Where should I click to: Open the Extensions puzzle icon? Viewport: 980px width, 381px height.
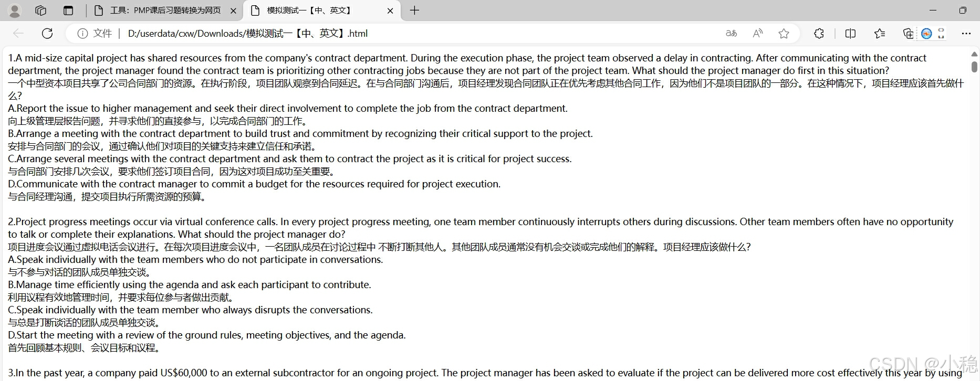(x=819, y=34)
